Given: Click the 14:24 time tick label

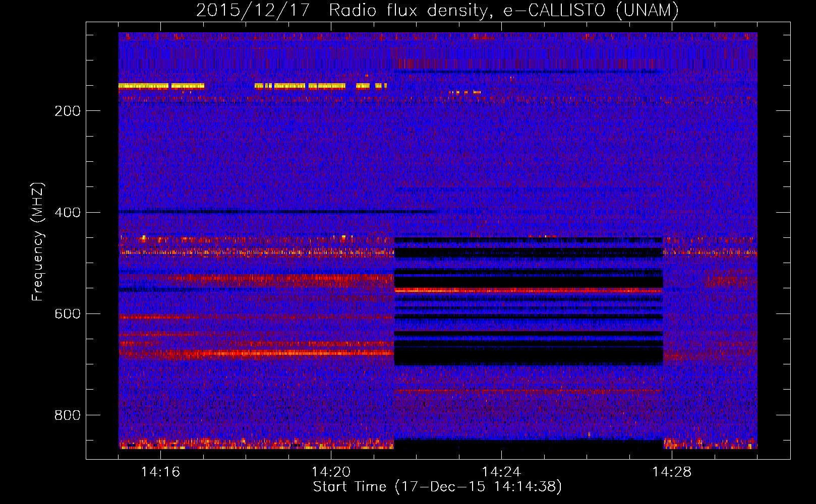Looking at the screenshot, I should (x=501, y=472).
